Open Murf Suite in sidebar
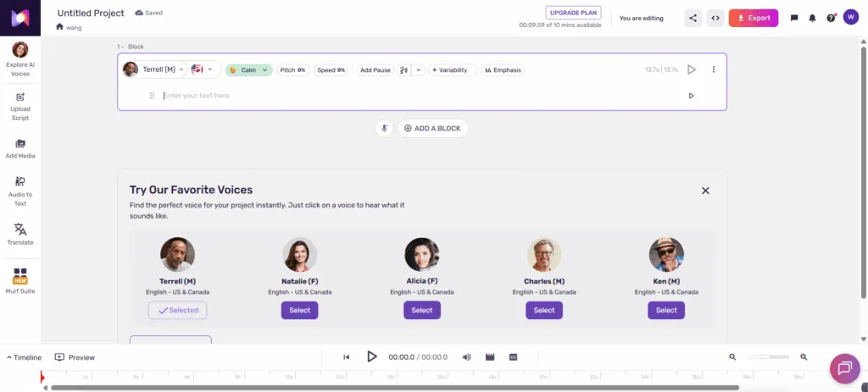 click(x=20, y=281)
